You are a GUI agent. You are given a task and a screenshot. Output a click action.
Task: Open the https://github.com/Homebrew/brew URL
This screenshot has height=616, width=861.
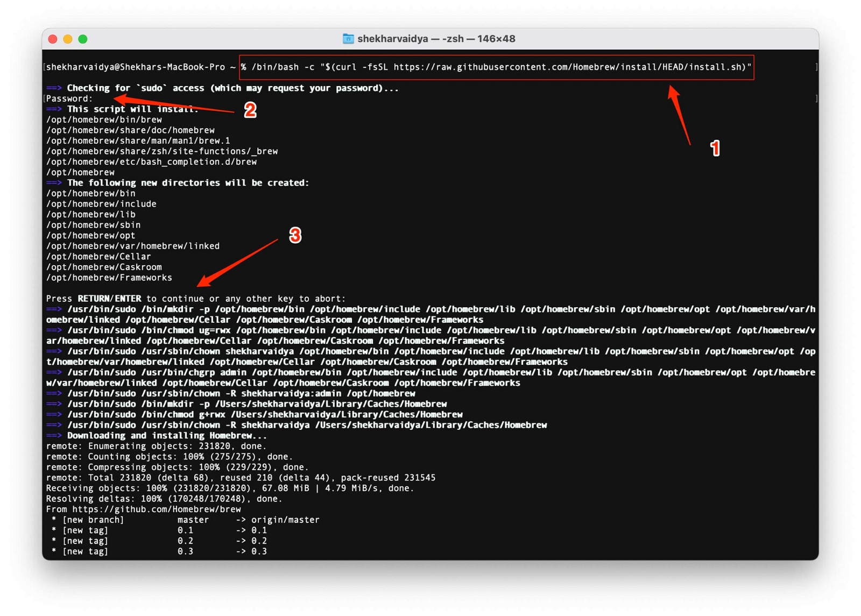pyautogui.click(x=156, y=509)
